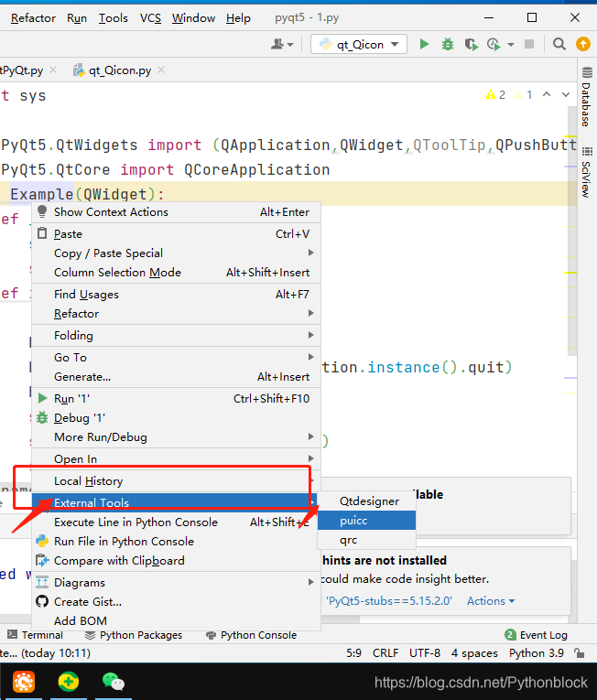Expand the profiler options dropdown arrow
Image resolution: width=597 pixels, height=700 pixels.
(511, 45)
